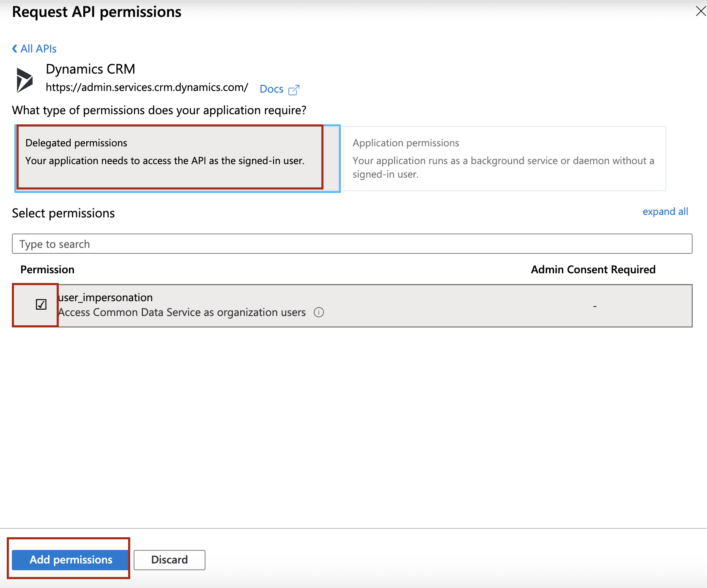Click the Discard button
Image resolution: width=707 pixels, height=588 pixels.
(x=169, y=559)
